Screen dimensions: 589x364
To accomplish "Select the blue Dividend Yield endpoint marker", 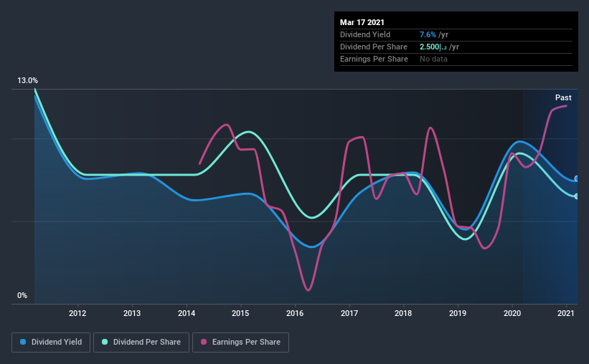I will [x=576, y=178].
